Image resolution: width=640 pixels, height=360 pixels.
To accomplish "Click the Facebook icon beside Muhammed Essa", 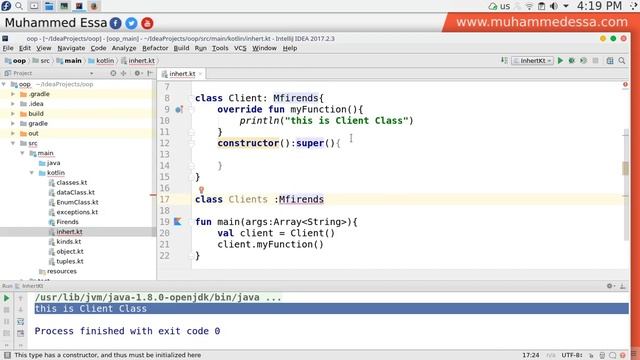I will click(116, 23).
